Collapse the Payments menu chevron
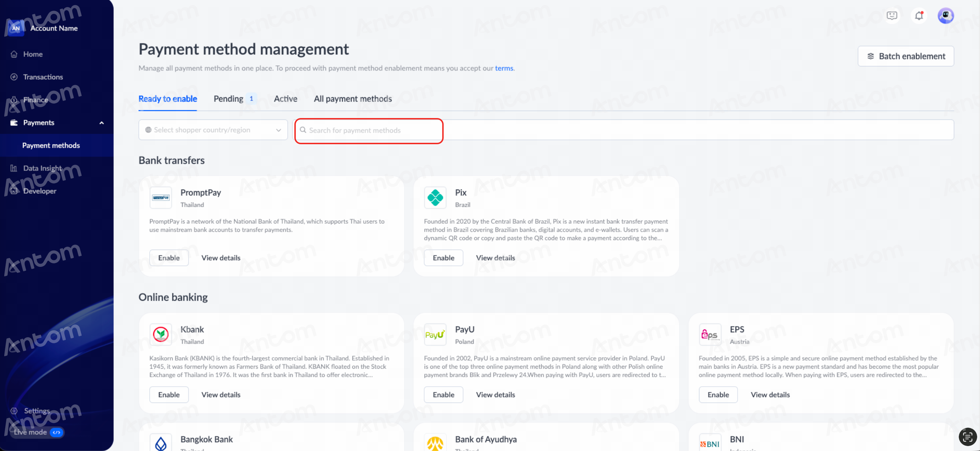Screen dimensions: 980x451 pyautogui.click(x=102, y=123)
